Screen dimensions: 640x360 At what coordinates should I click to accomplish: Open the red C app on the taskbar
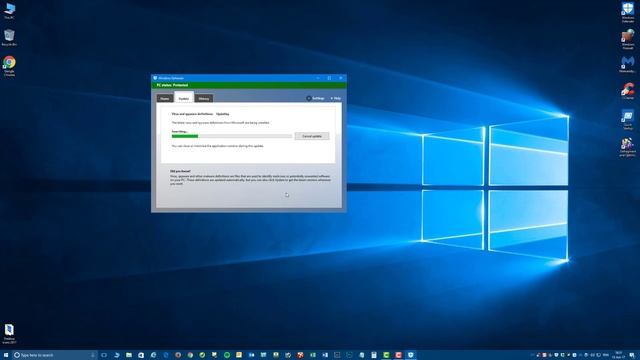pyautogui.click(x=398, y=355)
